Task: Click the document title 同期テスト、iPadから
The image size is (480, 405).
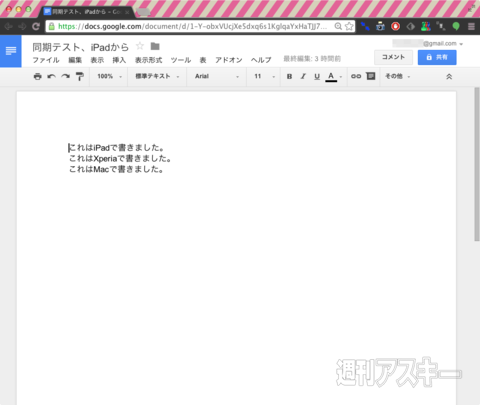Action: click(80, 47)
